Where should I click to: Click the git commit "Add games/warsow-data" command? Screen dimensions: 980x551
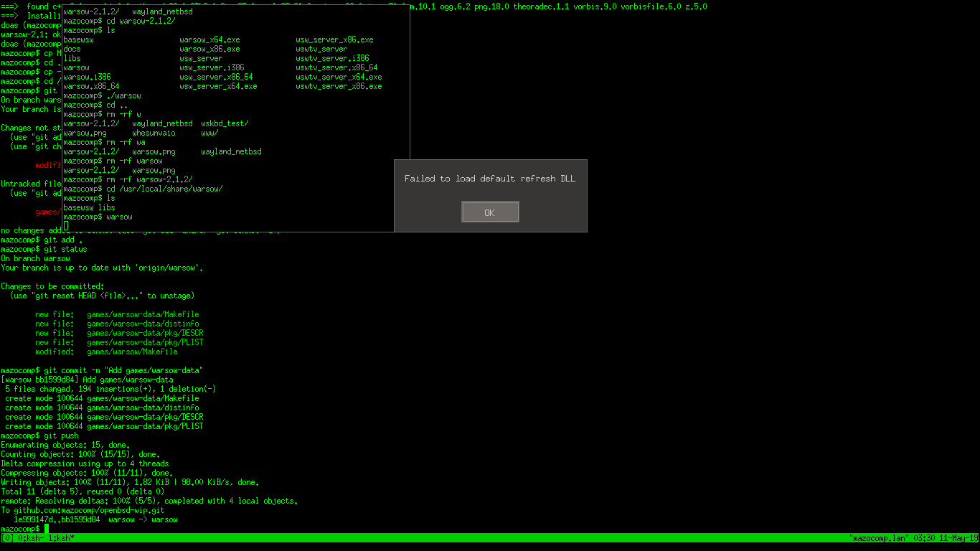click(123, 370)
